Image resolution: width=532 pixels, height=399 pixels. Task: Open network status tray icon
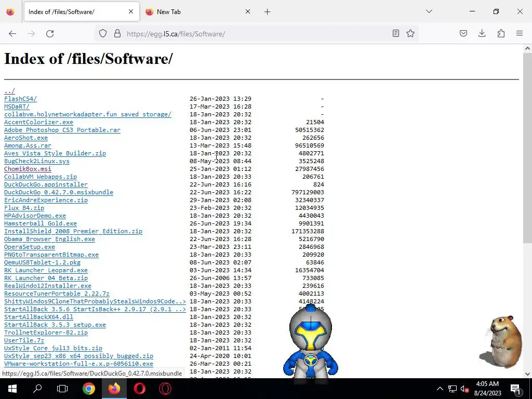(453, 389)
